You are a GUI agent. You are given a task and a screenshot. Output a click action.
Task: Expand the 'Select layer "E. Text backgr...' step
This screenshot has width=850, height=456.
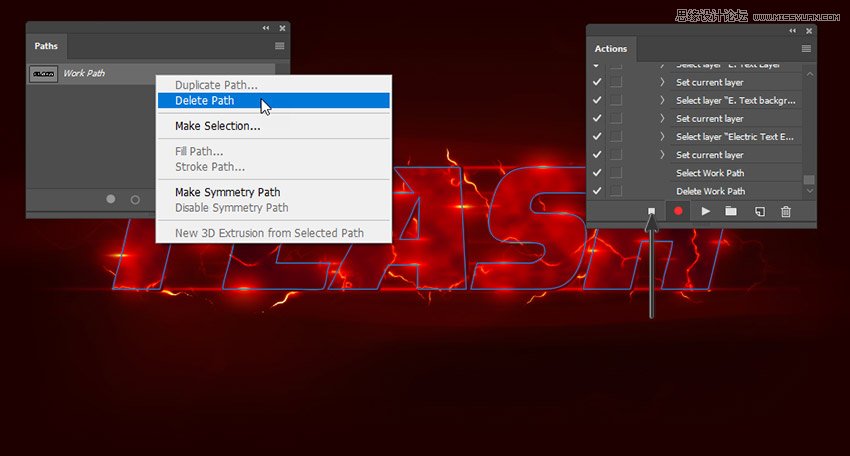click(x=662, y=100)
